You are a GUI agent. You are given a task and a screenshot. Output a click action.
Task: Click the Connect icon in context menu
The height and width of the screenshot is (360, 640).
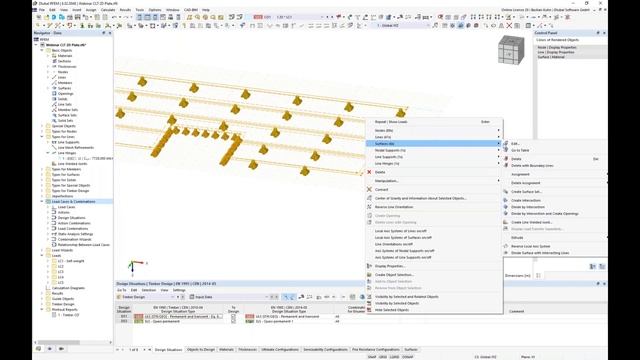pyautogui.click(x=369, y=189)
